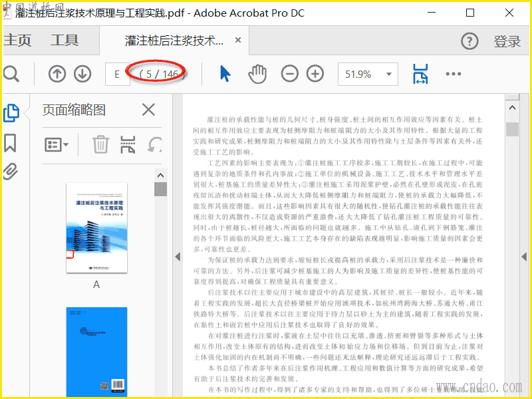Close the 页面缩略图 panel
This screenshot has width=532, height=399.
pyautogui.click(x=148, y=110)
